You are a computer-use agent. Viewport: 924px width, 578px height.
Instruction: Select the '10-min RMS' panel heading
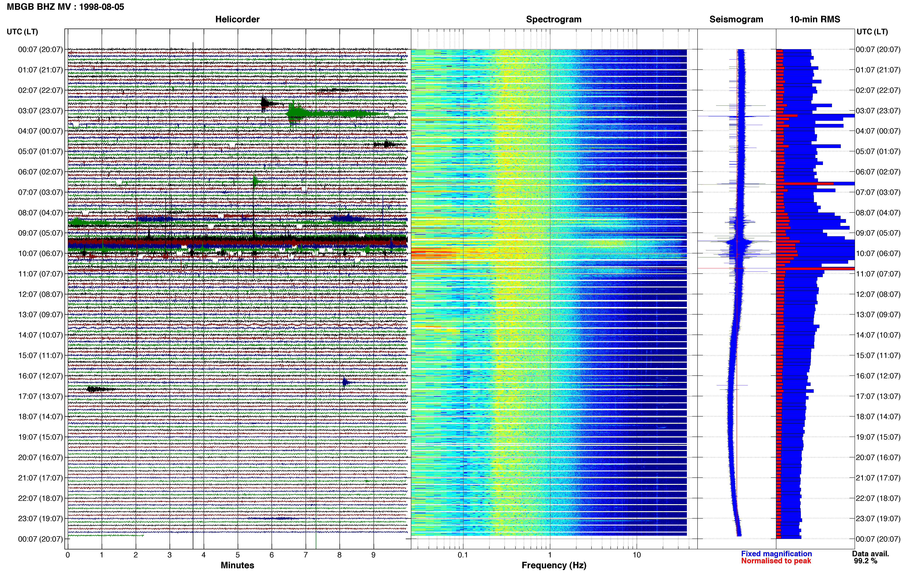click(815, 19)
